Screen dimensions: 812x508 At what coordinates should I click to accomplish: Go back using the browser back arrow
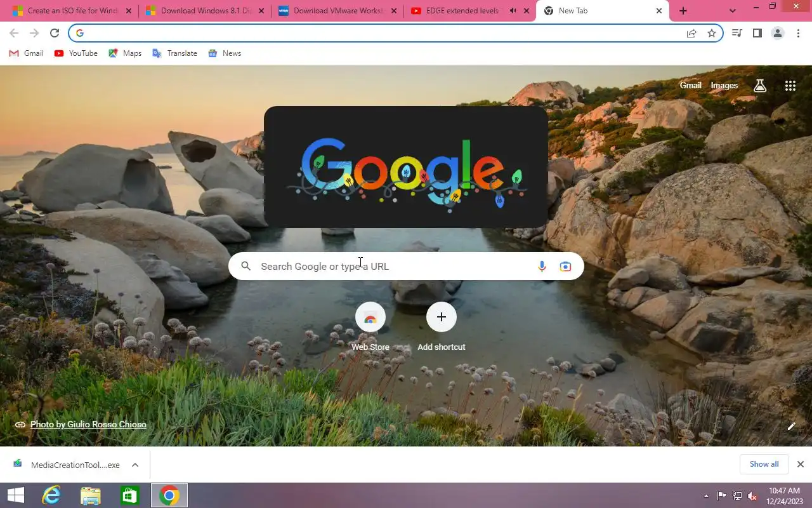(x=14, y=33)
